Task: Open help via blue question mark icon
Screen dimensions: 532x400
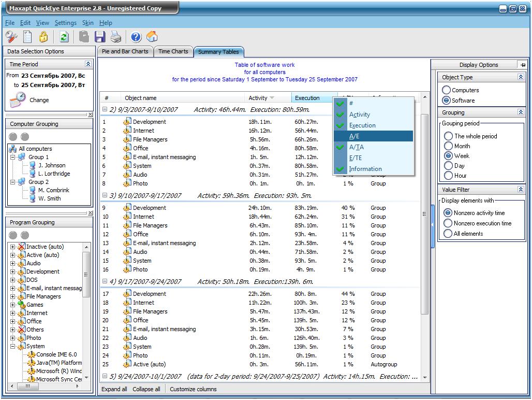Action: click(136, 37)
